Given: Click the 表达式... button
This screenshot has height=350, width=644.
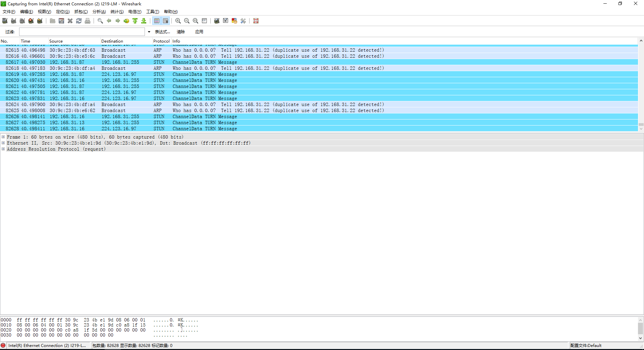Looking at the screenshot, I should point(162,32).
